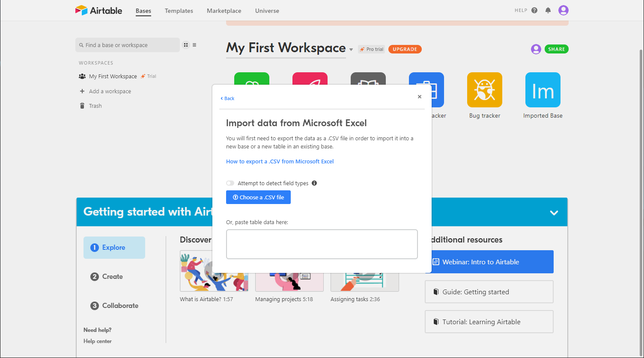Image resolution: width=644 pixels, height=358 pixels.
Task: Open the Help center link
Action: pos(98,341)
